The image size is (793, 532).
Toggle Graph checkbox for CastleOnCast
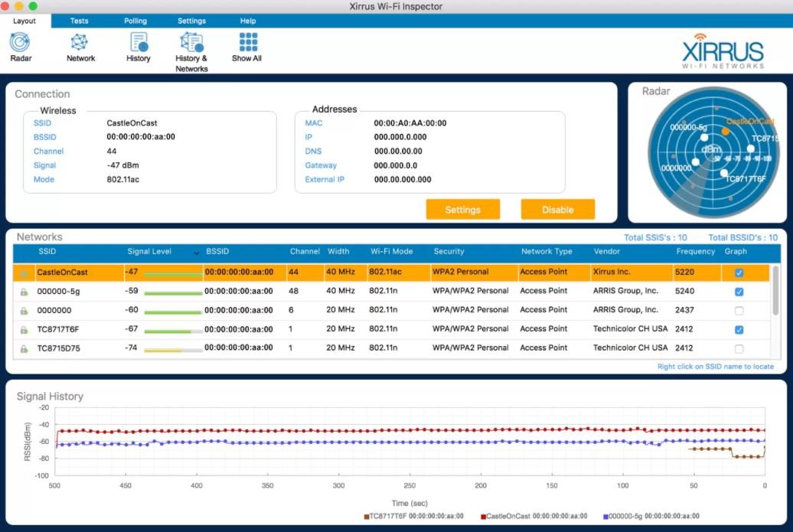tap(739, 273)
